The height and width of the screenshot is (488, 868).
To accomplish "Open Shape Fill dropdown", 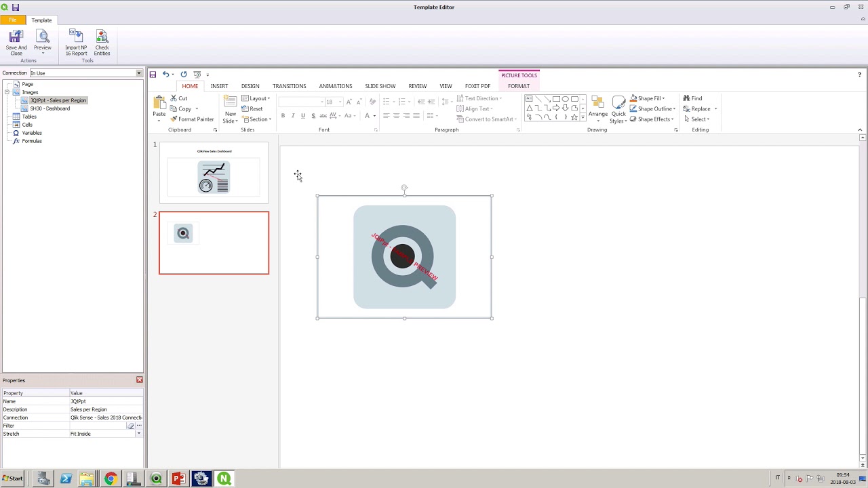I will (647, 98).
